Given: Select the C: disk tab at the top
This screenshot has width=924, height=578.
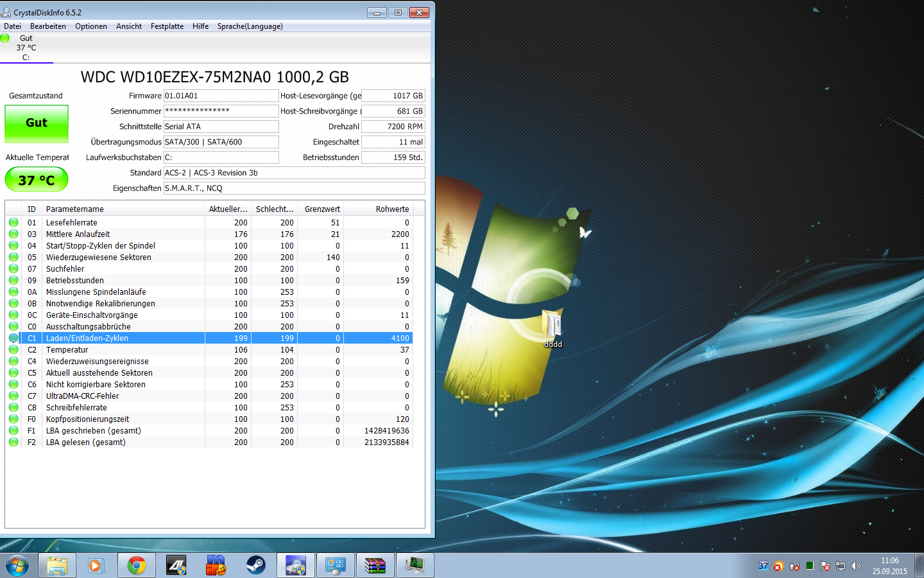Looking at the screenshot, I should click(26, 48).
